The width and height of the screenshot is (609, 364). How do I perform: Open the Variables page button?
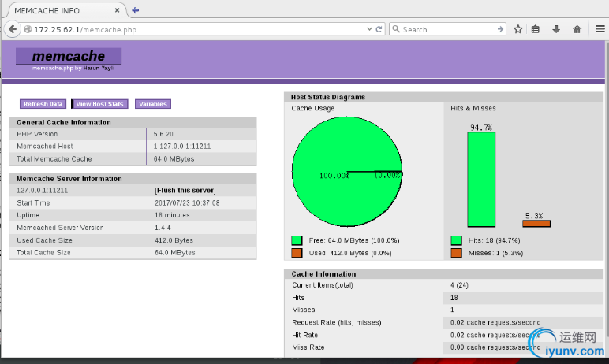coord(152,104)
